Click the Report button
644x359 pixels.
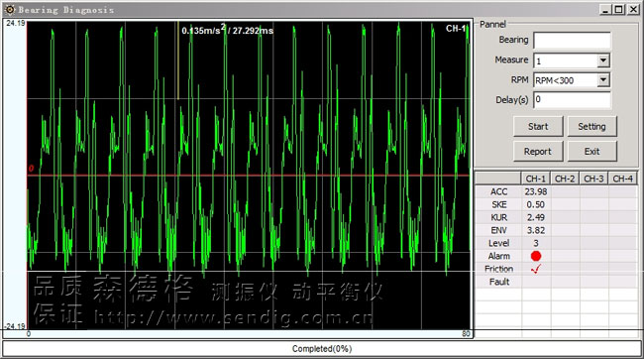[x=538, y=152]
